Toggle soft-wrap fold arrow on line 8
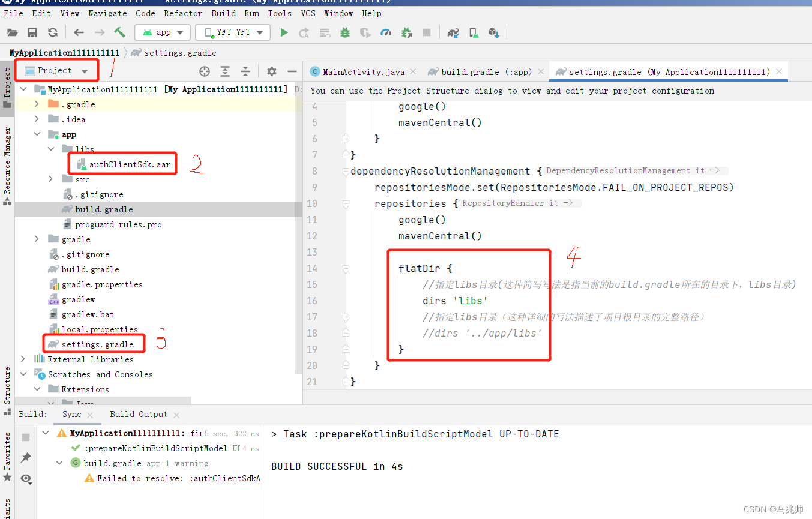 345,171
